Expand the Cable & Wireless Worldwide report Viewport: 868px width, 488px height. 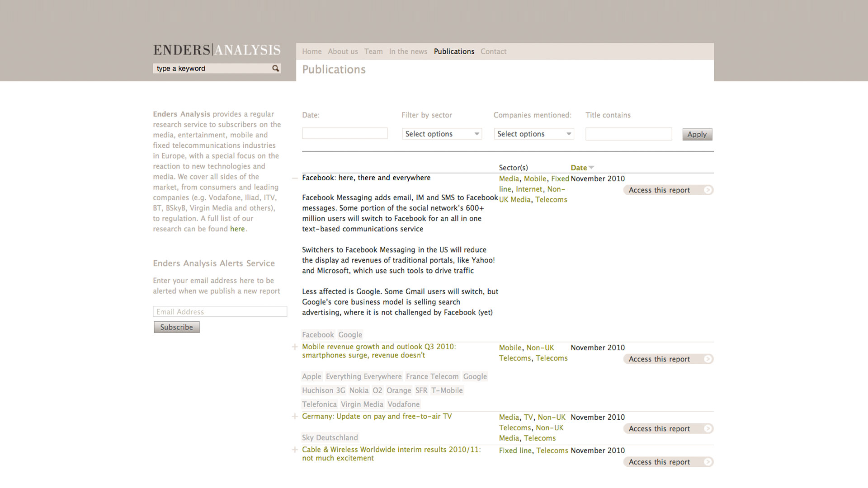[295, 450]
